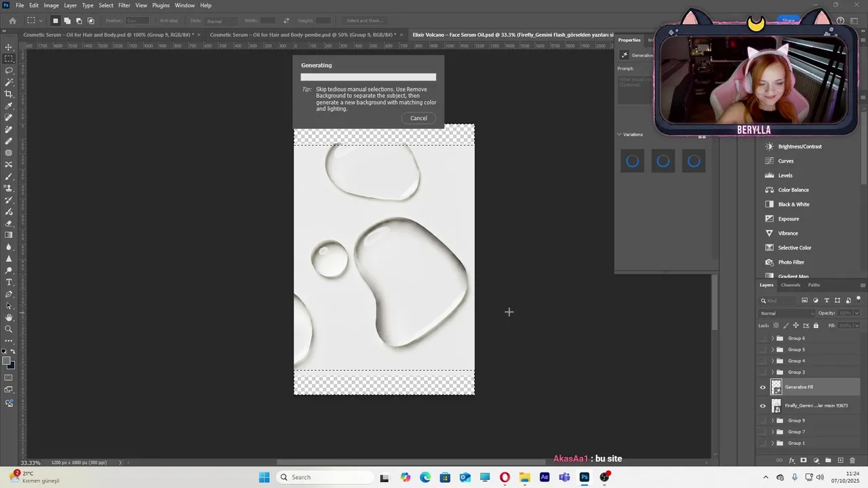Viewport: 868px width, 488px height.
Task: Click the foreground color swatch
Action: click(7, 361)
